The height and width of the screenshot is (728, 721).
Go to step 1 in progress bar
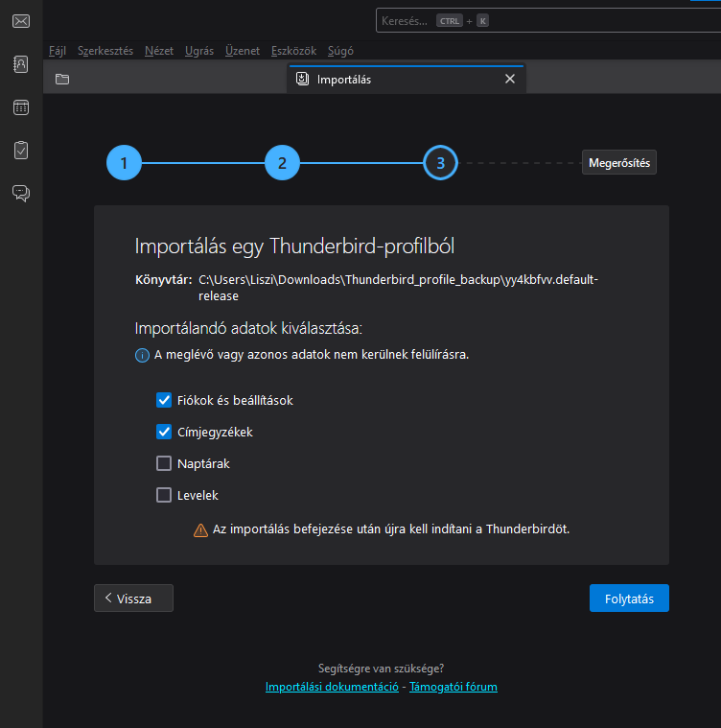(124, 163)
